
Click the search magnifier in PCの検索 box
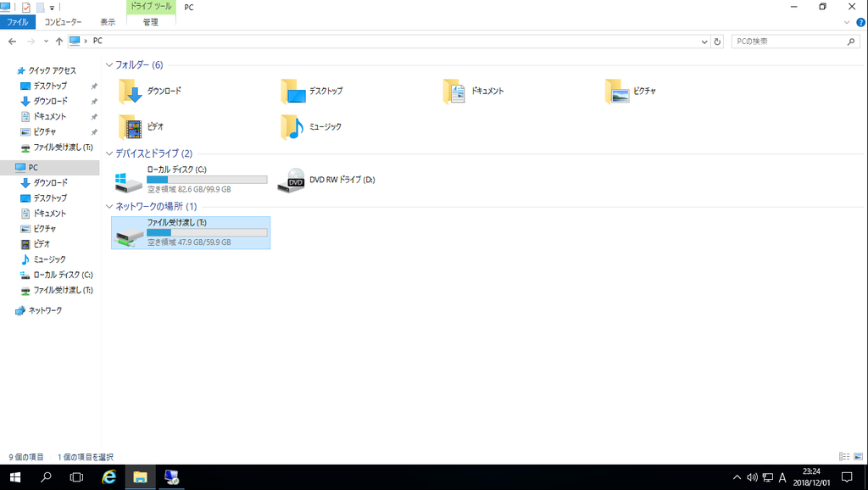pyautogui.click(x=851, y=42)
